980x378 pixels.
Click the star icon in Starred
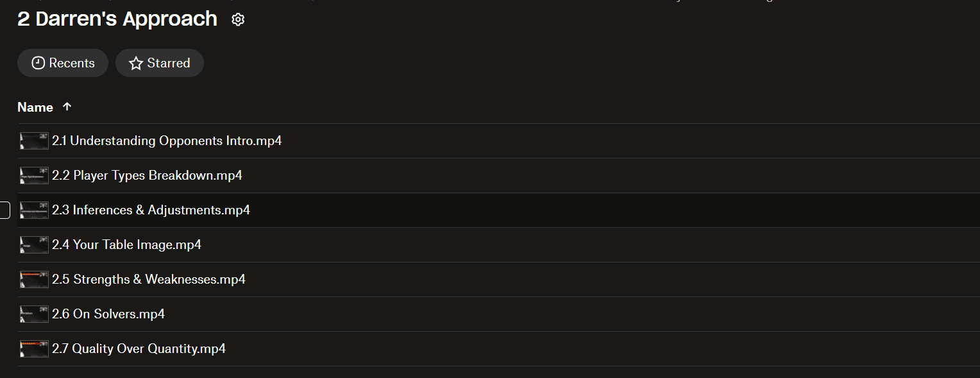(135, 63)
